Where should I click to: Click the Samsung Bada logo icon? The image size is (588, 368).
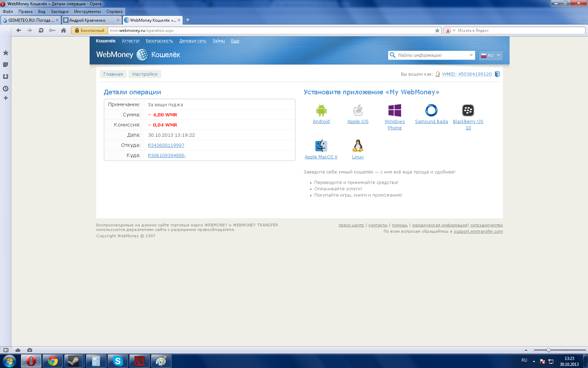[x=431, y=110]
